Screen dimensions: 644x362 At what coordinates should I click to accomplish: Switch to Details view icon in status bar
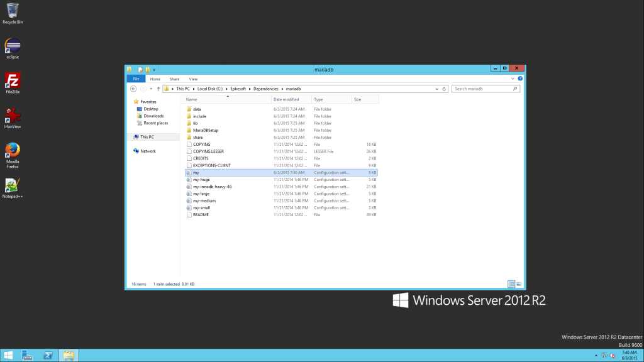coord(511,284)
